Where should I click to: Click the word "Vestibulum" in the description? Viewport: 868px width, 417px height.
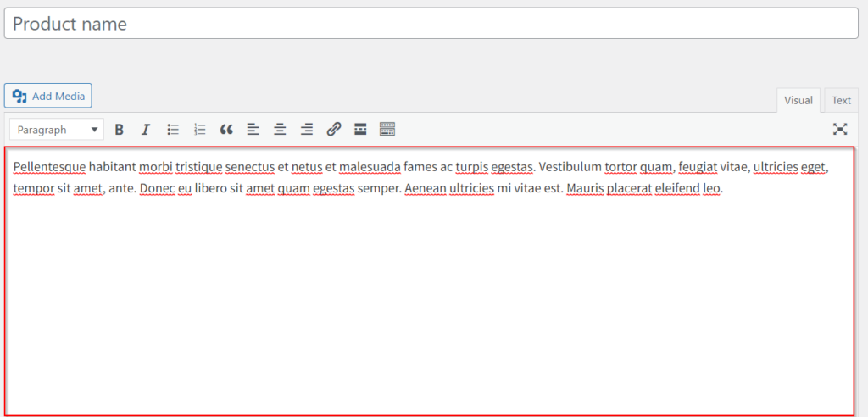570,167
